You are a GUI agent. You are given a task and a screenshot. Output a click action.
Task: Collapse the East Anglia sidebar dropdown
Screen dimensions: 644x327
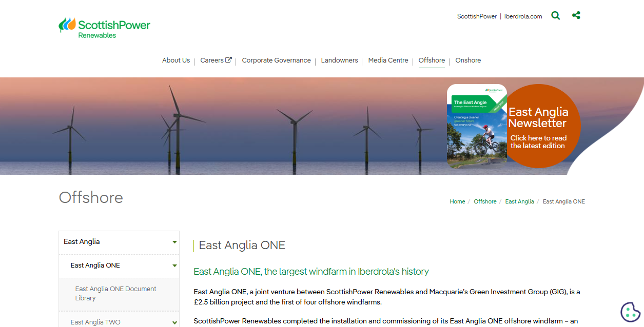tap(174, 241)
